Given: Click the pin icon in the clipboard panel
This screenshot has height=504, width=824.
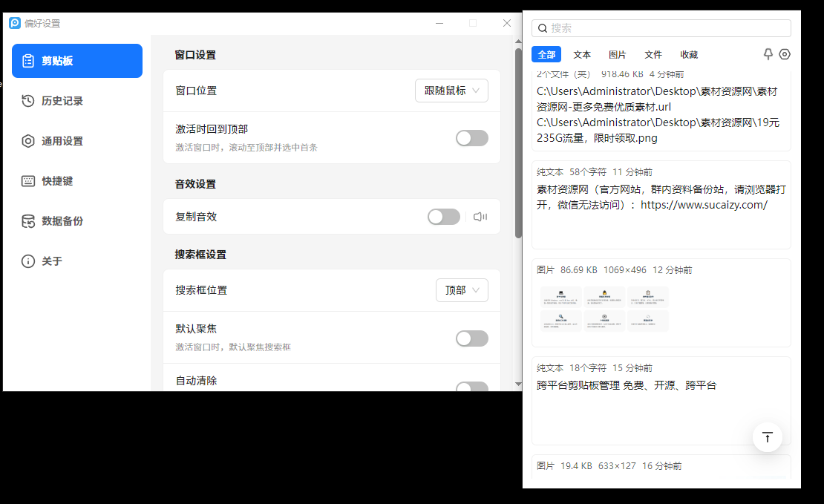Looking at the screenshot, I should click(768, 53).
